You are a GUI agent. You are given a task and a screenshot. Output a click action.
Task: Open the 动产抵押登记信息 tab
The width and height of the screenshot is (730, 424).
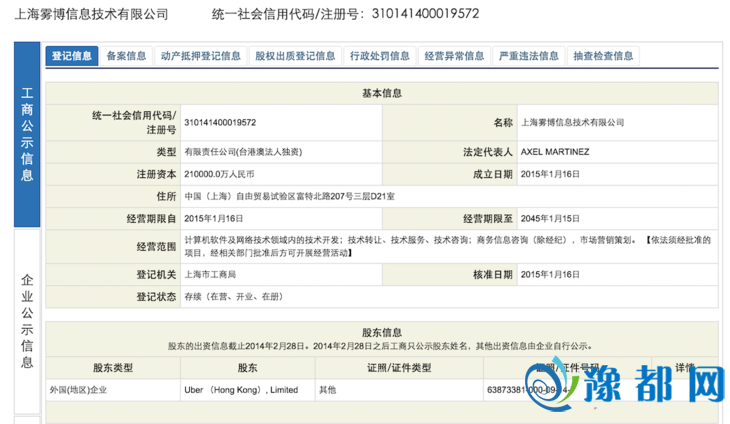[x=200, y=56]
